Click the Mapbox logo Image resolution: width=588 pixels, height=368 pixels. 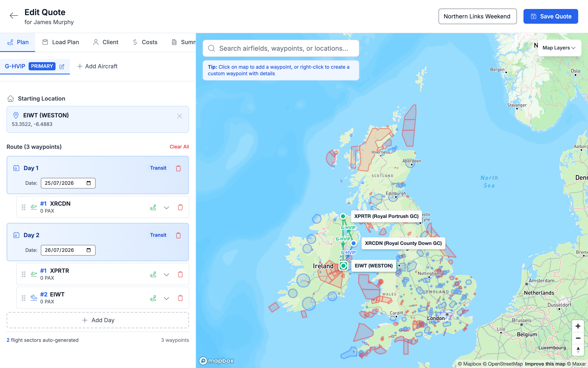coord(216,360)
